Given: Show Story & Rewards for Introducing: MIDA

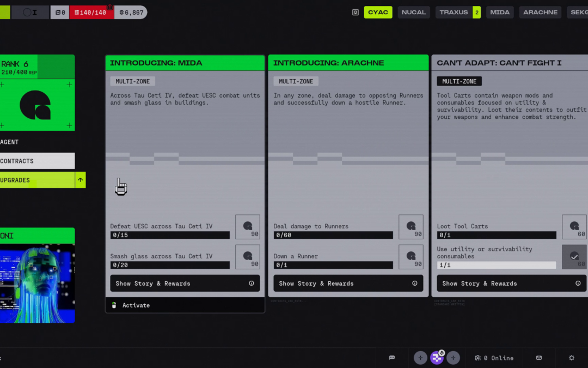Looking at the screenshot, I should click(185, 283).
